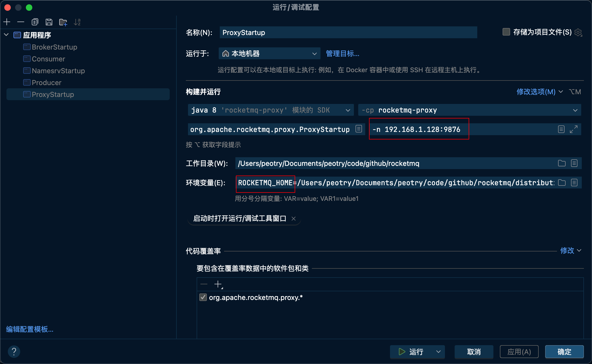592x364 pixels.
Task: Open the 修改 dropdown for code coverage
Action: click(571, 251)
